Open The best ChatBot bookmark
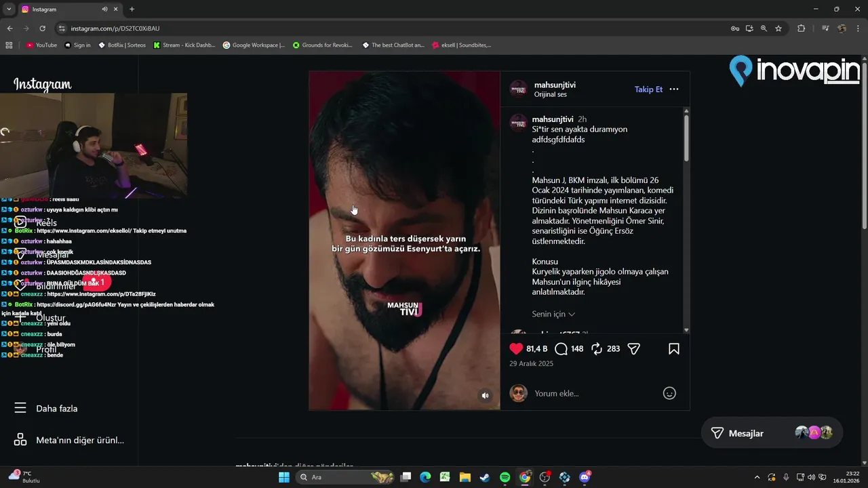The image size is (868, 488). 393,45
